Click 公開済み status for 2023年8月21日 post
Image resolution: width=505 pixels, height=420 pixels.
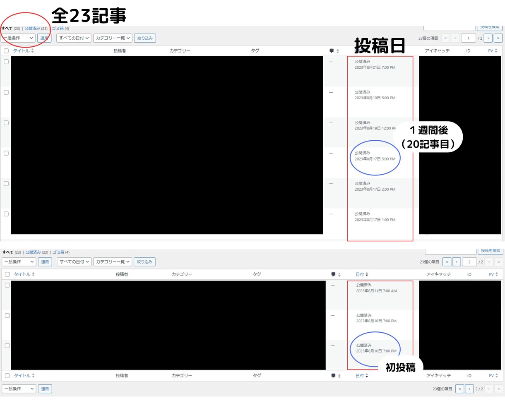point(362,62)
